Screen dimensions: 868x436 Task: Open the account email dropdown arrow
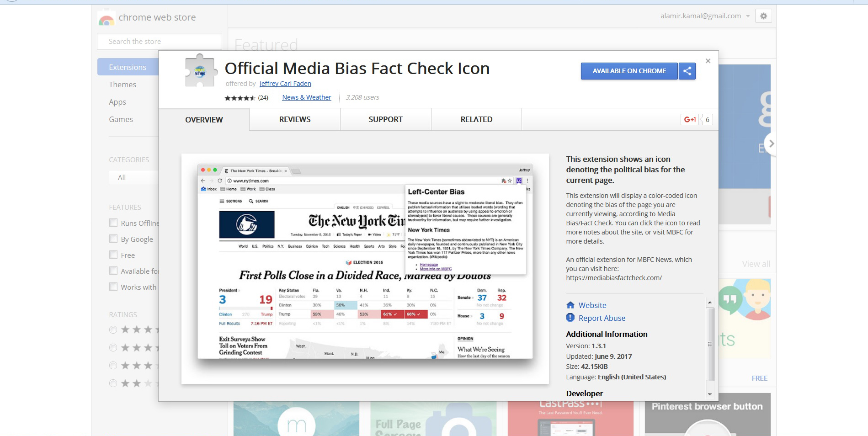748,16
